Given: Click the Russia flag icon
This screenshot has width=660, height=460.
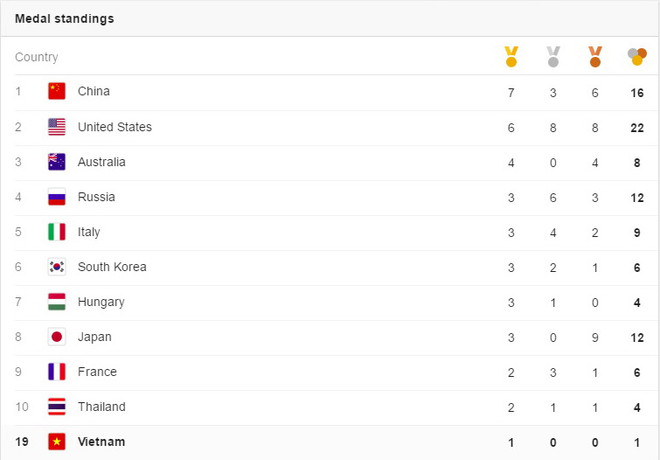Looking at the screenshot, I should point(57,197).
